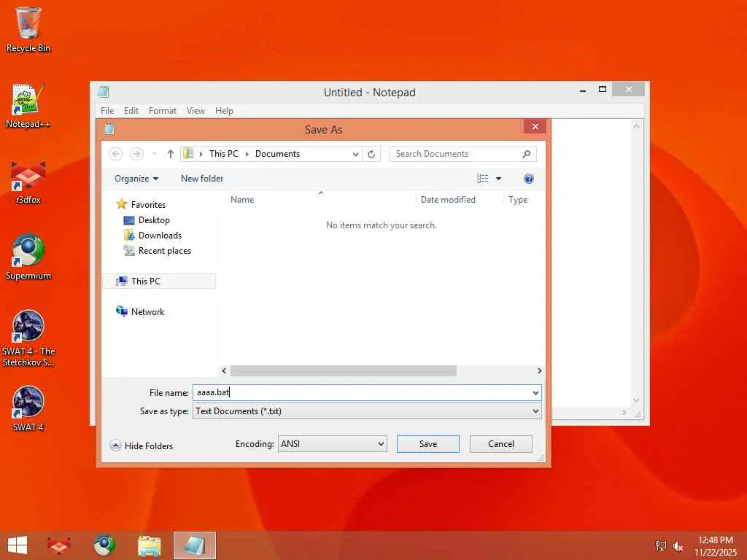The height and width of the screenshot is (560, 747).
Task: Click the muted volume tray icon
Action: click(x=678, y=545)
